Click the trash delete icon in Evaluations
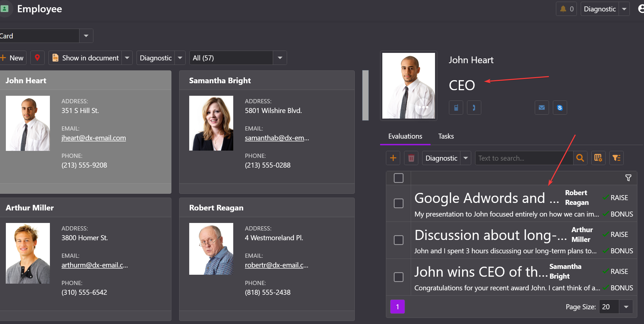The width and height of the screenshot is (644, 324). click(x=411, y=158)
